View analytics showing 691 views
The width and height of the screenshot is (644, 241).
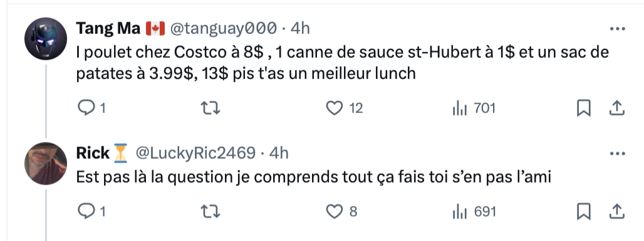click(474, 212)
